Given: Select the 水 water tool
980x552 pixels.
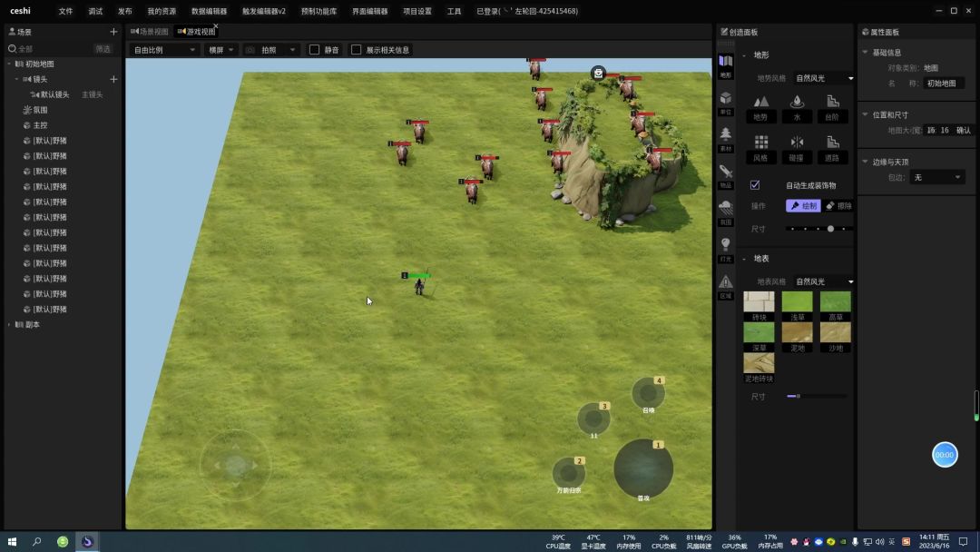Looking at the screenshot, I should [x=797, y=107].
